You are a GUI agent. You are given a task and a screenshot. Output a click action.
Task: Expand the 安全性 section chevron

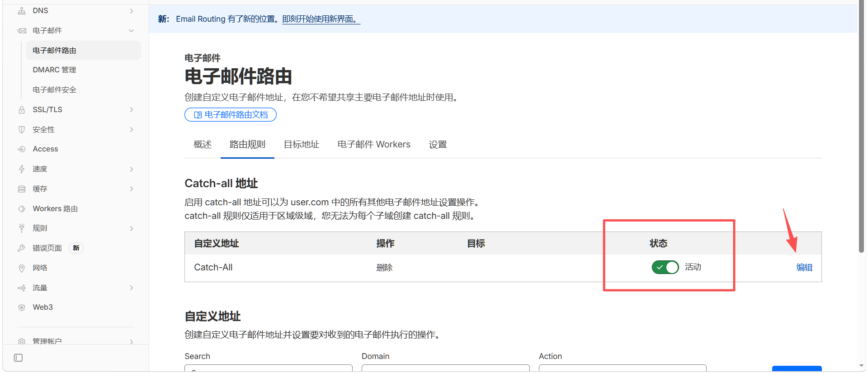tap(132, 130)
